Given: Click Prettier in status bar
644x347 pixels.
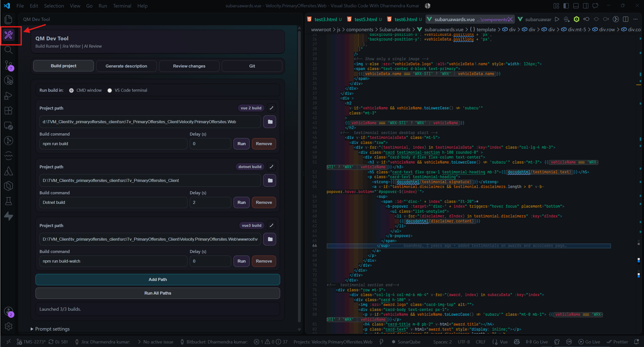Looking at the screenshot, I should pyautogui.click(x=617, y=342).
